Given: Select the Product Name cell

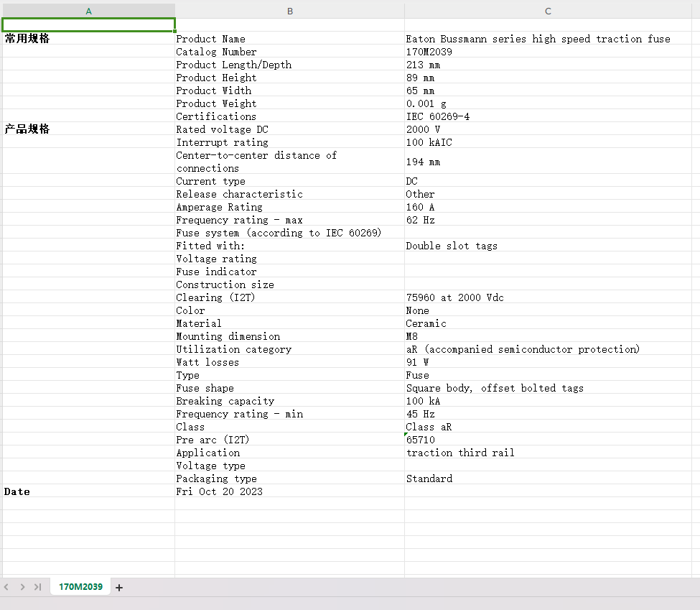Looking at the screenshot, I should tap(290, 38).
